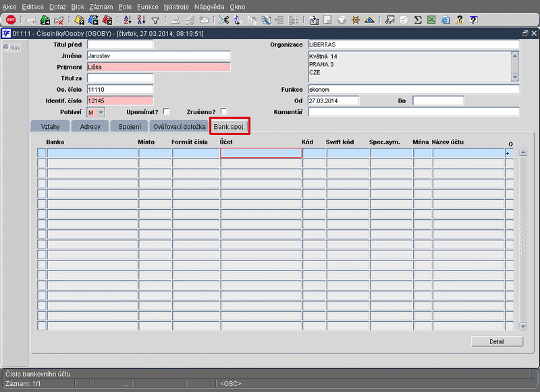Click the yellow enter-query icon
The image size is (540, 392).
point(80,20)
